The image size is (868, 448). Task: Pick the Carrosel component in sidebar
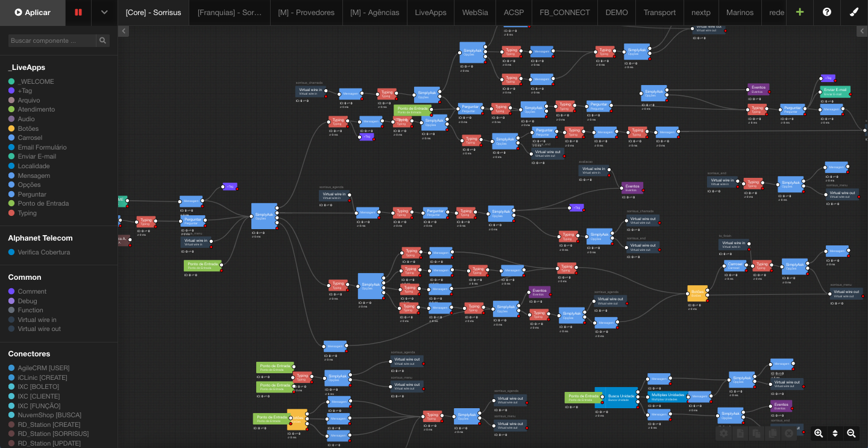pos(25,137)
